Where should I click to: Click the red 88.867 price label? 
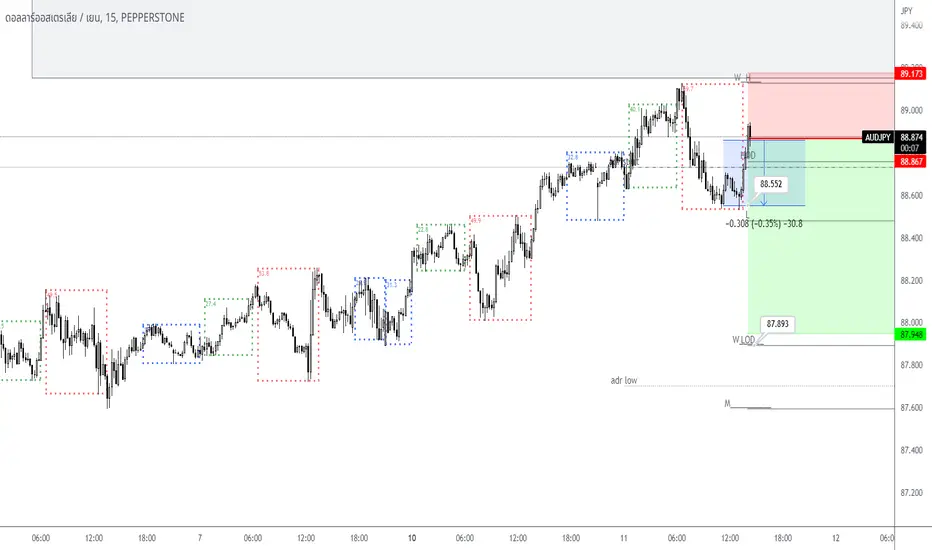[911, 162]
